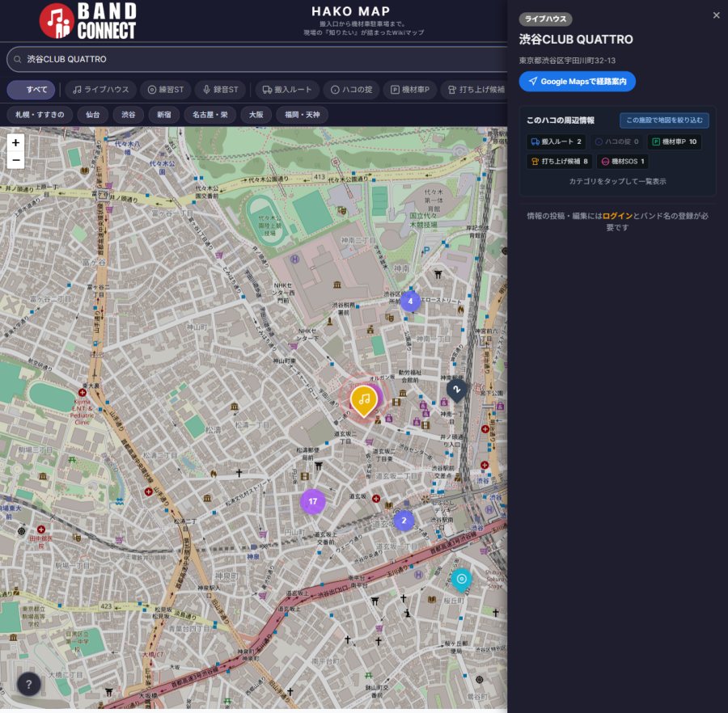Jump to 渋谷 area

129,115
